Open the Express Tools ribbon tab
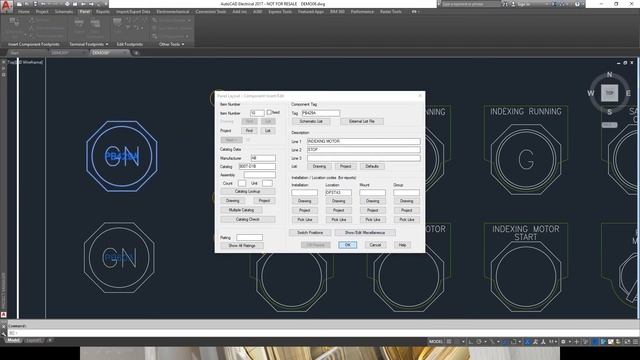The image size is (640, 360). point(280,12)
